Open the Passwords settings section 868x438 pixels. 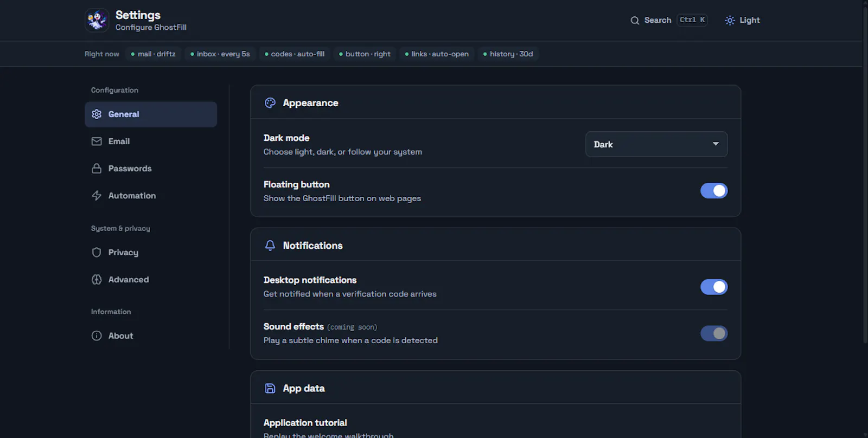151,169
